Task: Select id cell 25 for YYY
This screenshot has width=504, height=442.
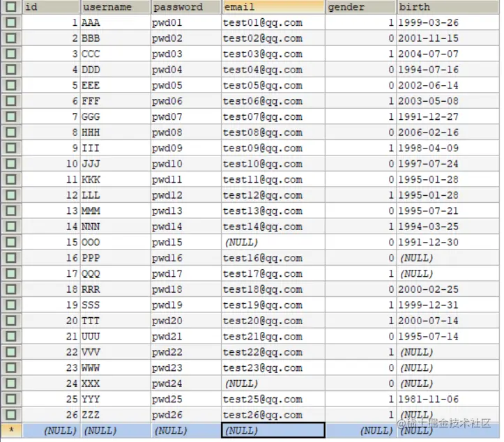Action: (51, 399)
